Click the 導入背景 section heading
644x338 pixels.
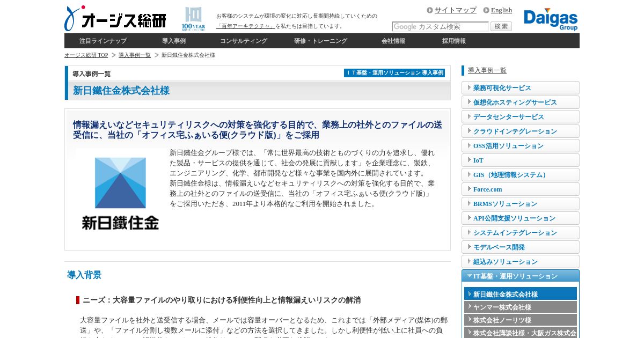[84, 275]
